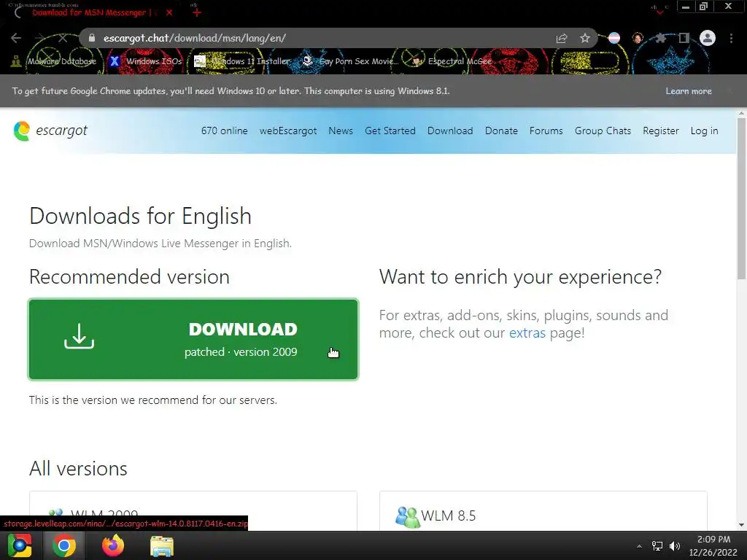Click the WLM 8.5 buddies icon
This screenshot has width=747, height=560.
(x=407, y=517)
